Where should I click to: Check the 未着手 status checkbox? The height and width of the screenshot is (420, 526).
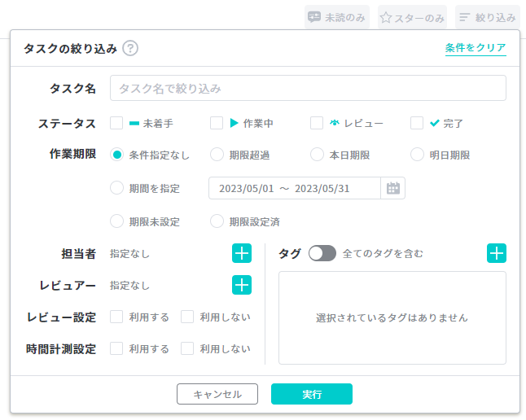(116, 123)
